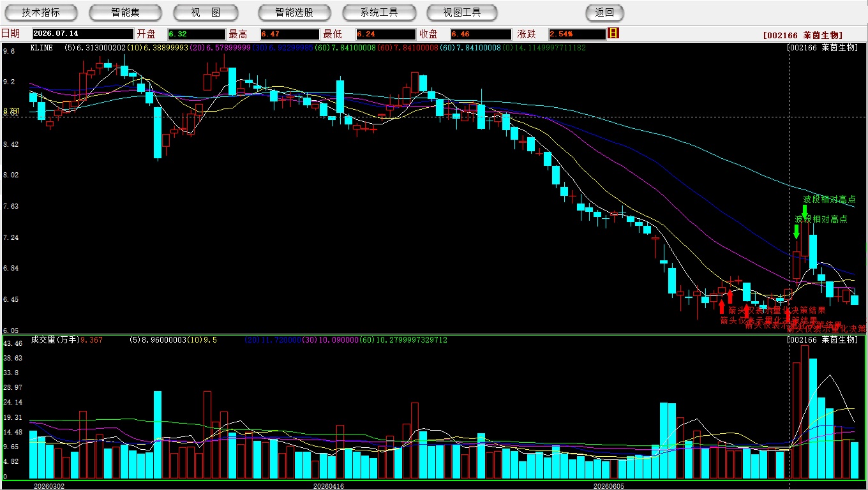Click the 20260605 date axis label
The image size is (868, 490).
point(608,486)
